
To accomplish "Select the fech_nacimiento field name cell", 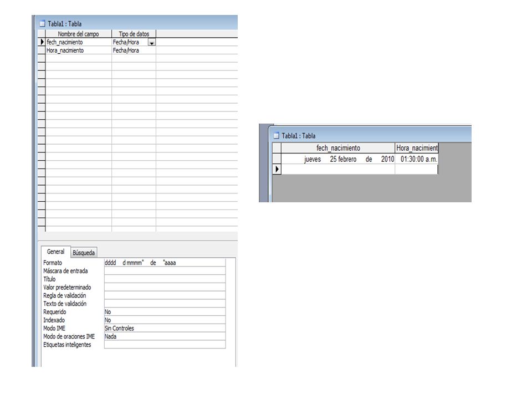I will [x=78, y=42].
